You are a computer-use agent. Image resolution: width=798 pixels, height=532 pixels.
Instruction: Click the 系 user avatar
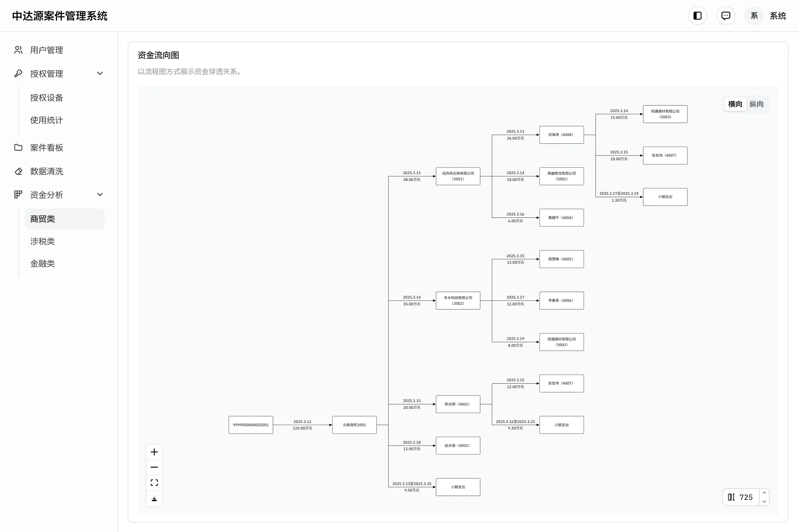pos(754,16)
